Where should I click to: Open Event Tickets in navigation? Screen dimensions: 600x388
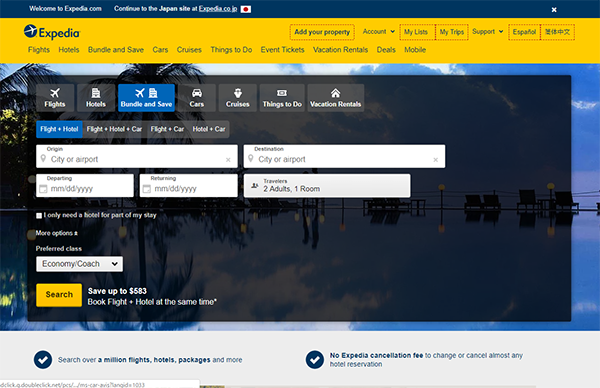pyautogui.click(x=282, y=50)
